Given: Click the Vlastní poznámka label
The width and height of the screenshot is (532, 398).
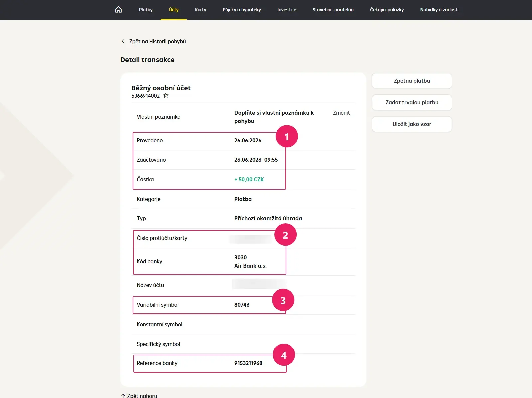Looking at the screenshot, I should [x=159, y=117].
